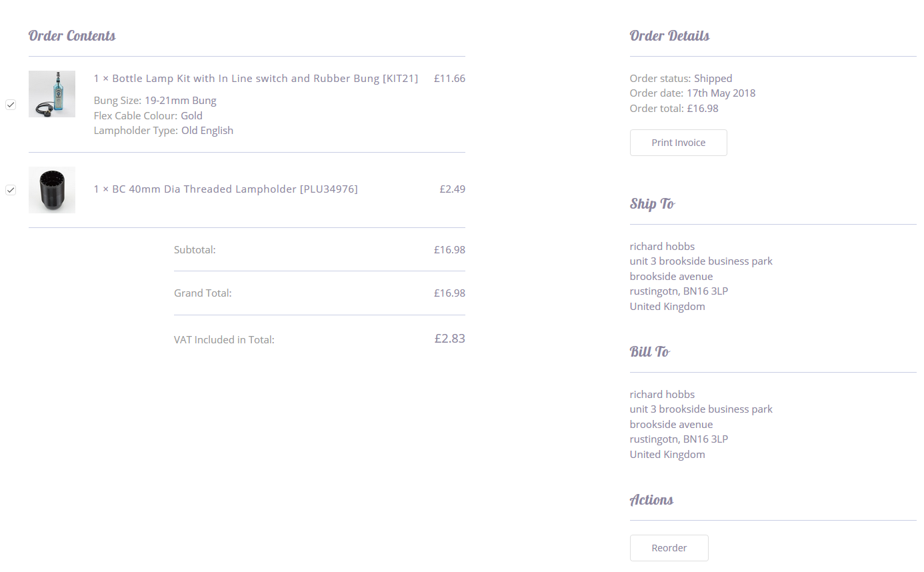Open the black lampholder product thumbnail
This screenshot has width=924, height=572.
tap(52, 190)
